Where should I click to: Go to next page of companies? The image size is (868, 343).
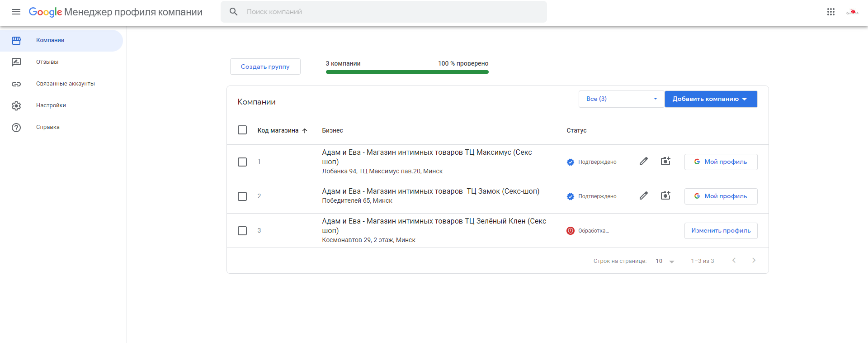[754, 260]
